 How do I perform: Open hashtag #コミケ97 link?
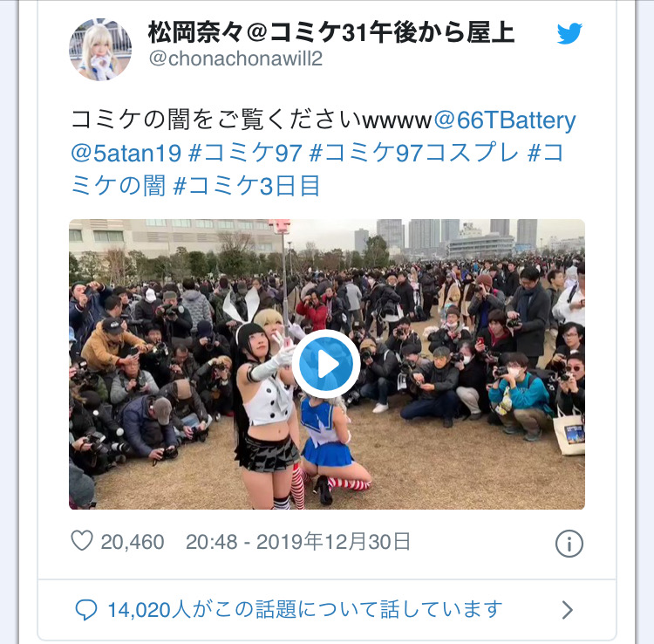pyautogui.click(x=245, y=154)
